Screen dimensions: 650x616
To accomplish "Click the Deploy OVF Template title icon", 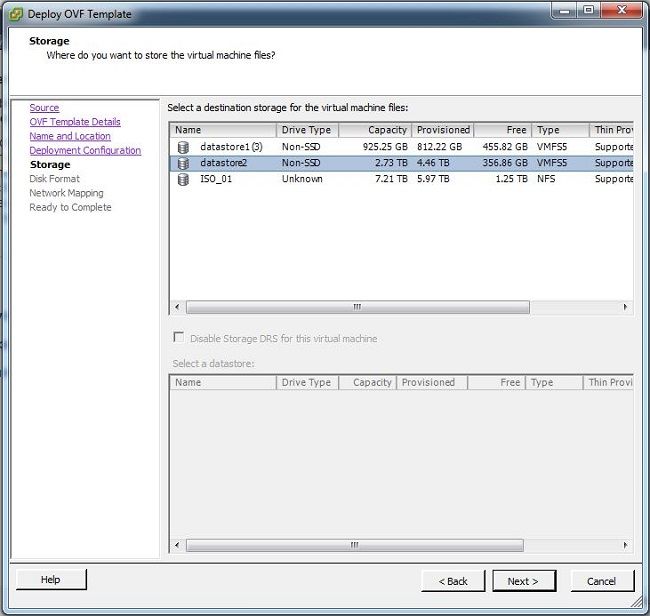I will pyautogui.click(x=16, y=15).
